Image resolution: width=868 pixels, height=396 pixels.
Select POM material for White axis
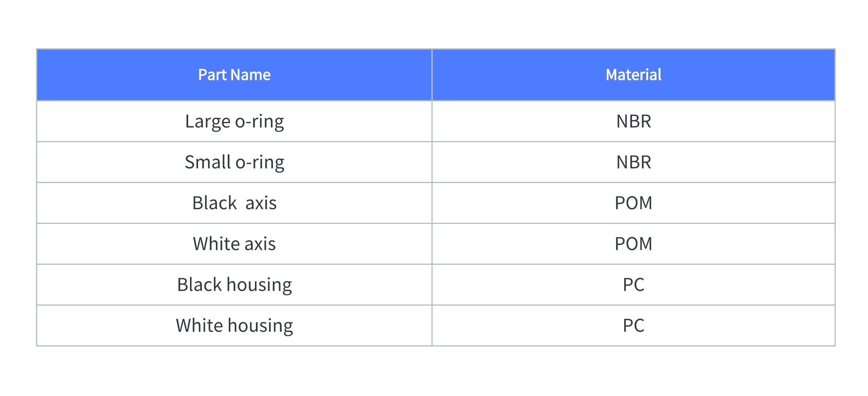pyautogui.click(x=633, y=244)
